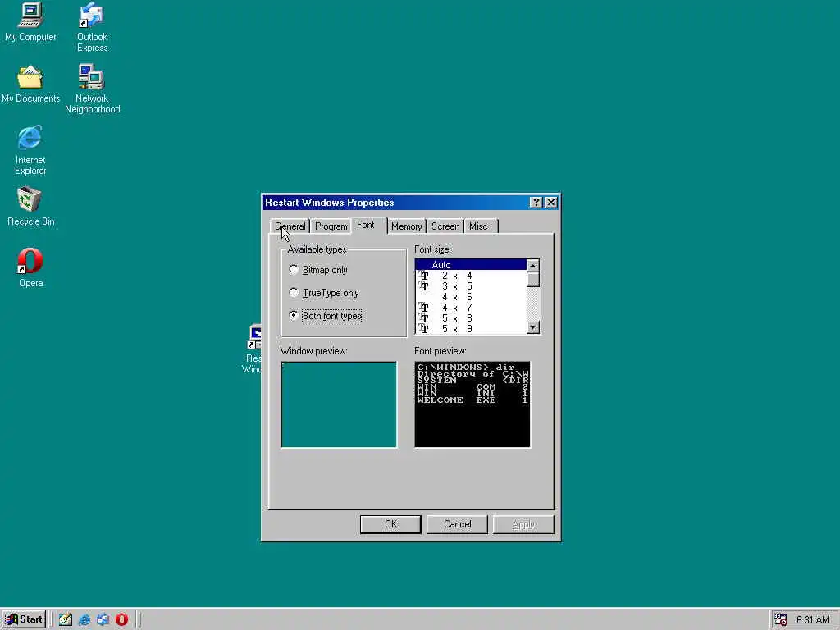Choose font size 2 x 4
Image resolution: width=840 pixels, height=630 pixels.
471,276
